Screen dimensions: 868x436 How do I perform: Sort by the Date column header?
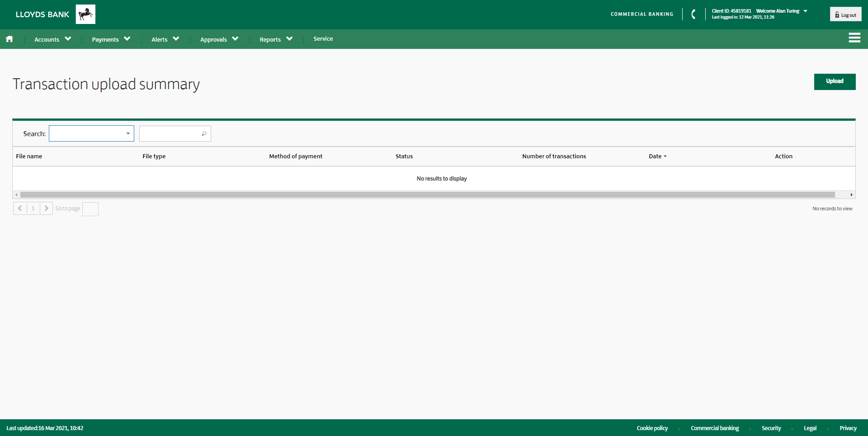click(x=658, y=156)
